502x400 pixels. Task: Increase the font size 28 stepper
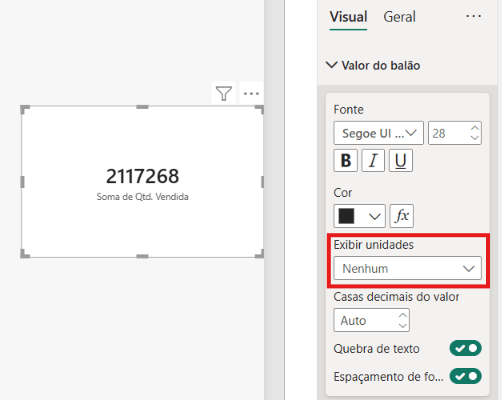click(475, 128)
